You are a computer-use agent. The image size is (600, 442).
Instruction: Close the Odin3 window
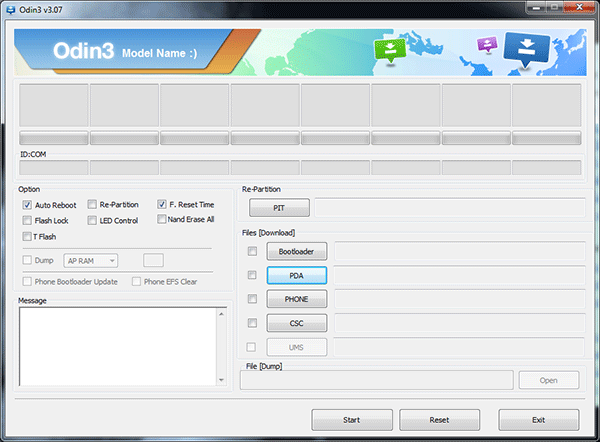[580, 7]
